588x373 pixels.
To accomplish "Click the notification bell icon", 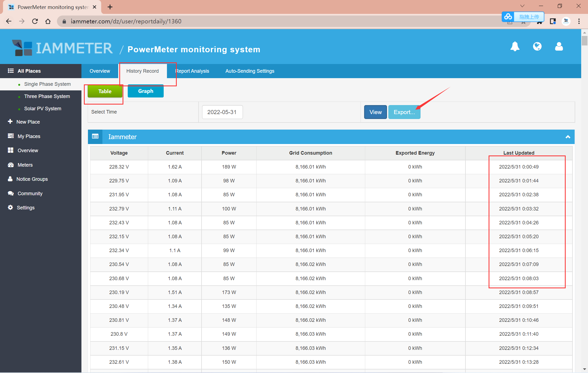I will click(x=515, y=47).
